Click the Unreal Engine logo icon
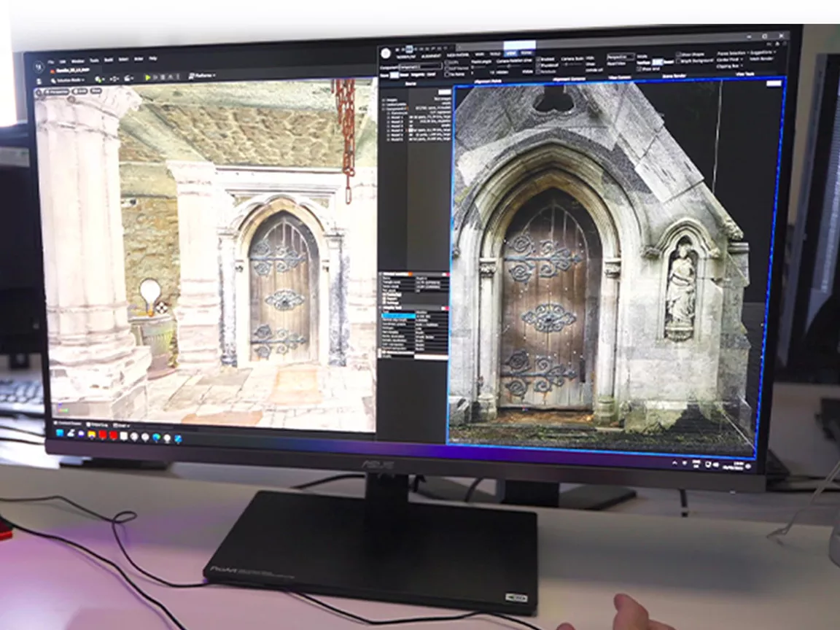The height and width of the screenshot is (630, 840). pyautogui.click(x=39, y=68)
